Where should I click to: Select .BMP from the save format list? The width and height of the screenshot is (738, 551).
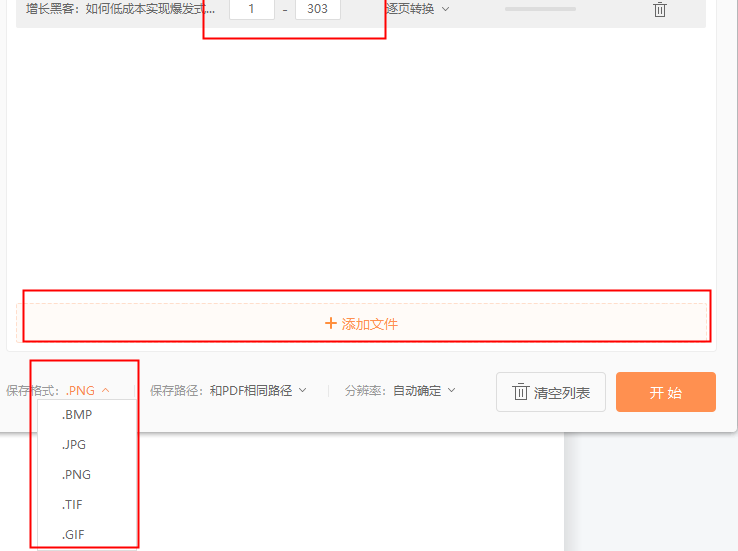(x=77, y=414)
